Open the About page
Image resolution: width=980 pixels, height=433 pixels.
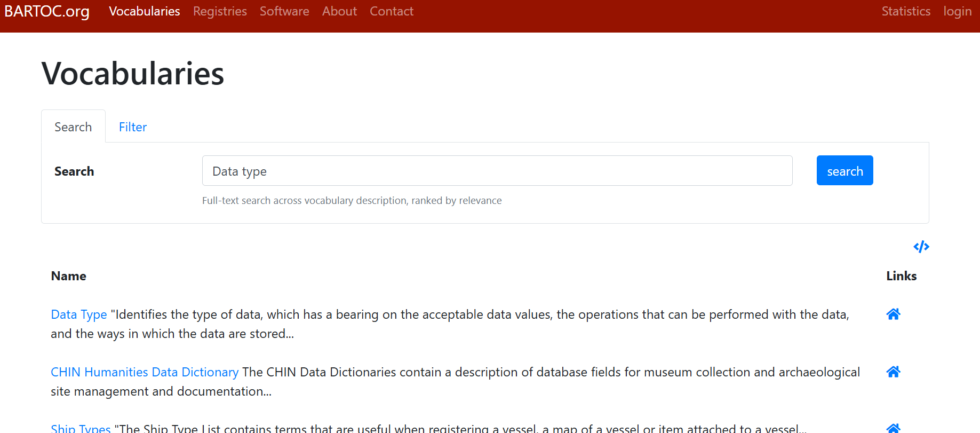(339, 11)
